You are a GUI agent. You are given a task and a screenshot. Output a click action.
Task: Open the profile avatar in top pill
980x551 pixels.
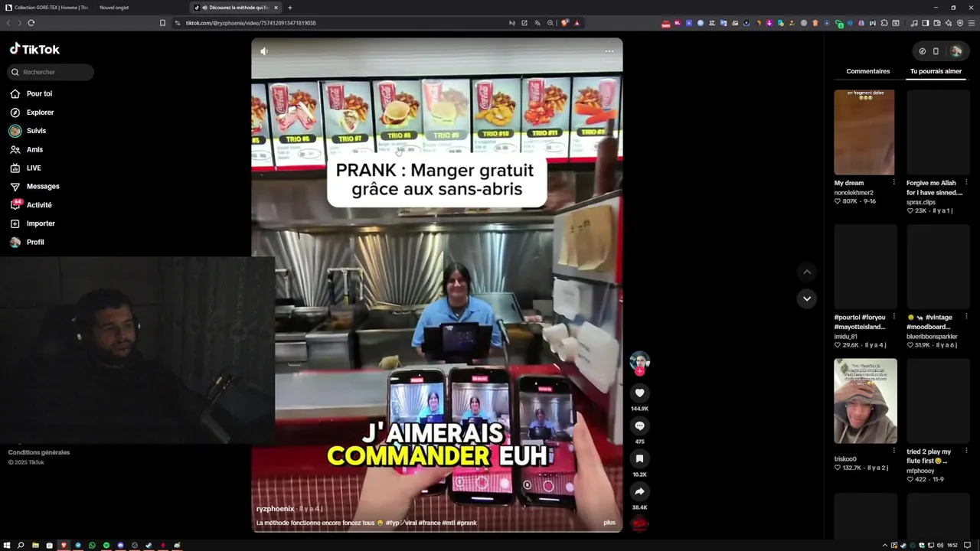(955, 51)
